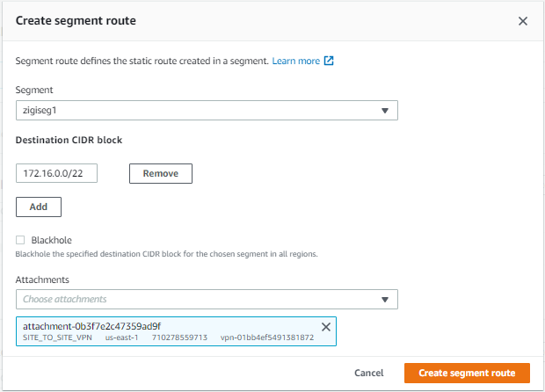Remove attachment-0b3f7e2c47359ad9f with its X icon

point(325,327)
